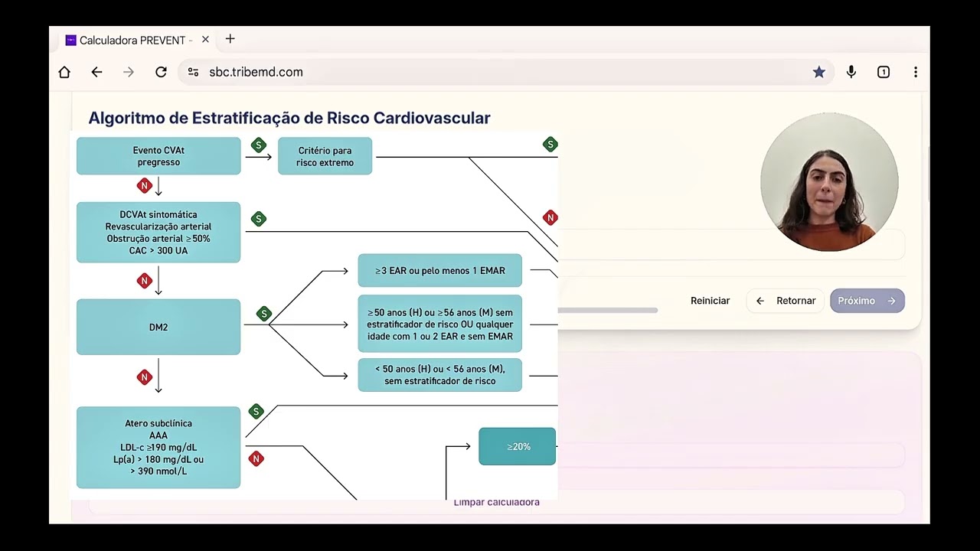Click red N marker below DM2 box
Screen dimensions: 980x551
(x=144, y=377)
